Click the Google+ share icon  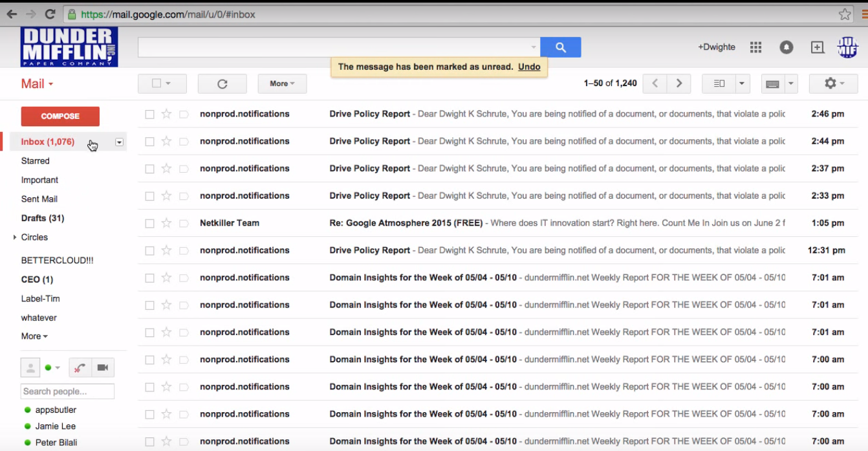point(817,47)
